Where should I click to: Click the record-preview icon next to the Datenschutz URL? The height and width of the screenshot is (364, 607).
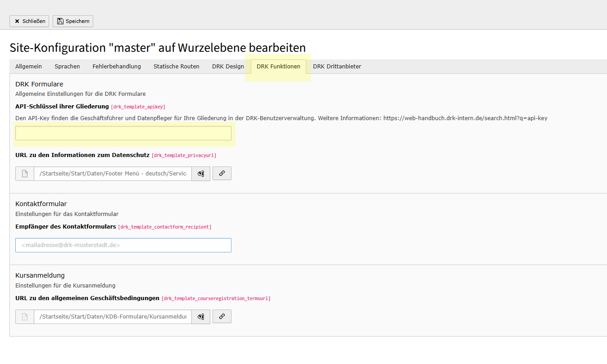pyautogui.click(x=200, y=173)
